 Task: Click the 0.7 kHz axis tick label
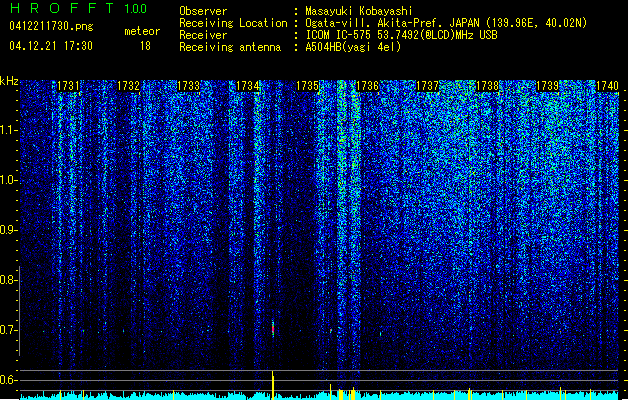8,330
